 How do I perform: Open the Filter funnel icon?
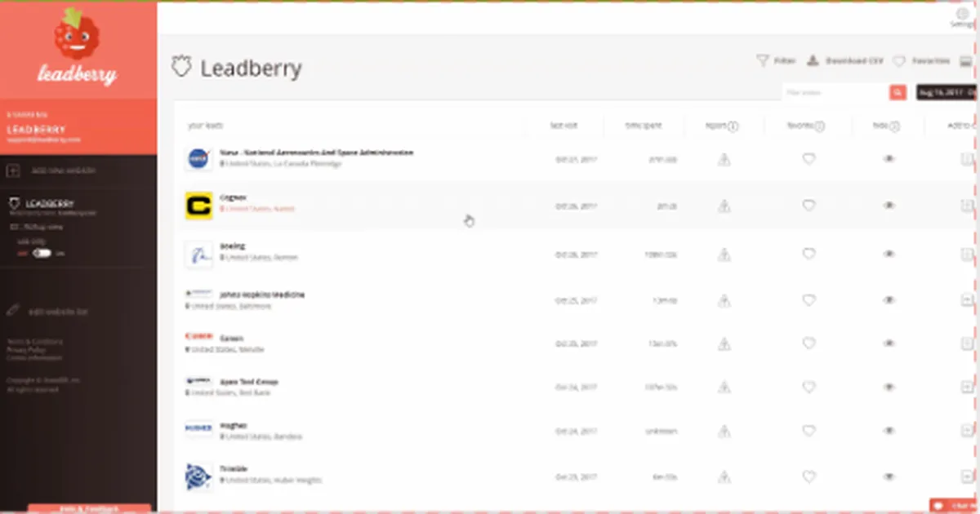pos(762,61)
